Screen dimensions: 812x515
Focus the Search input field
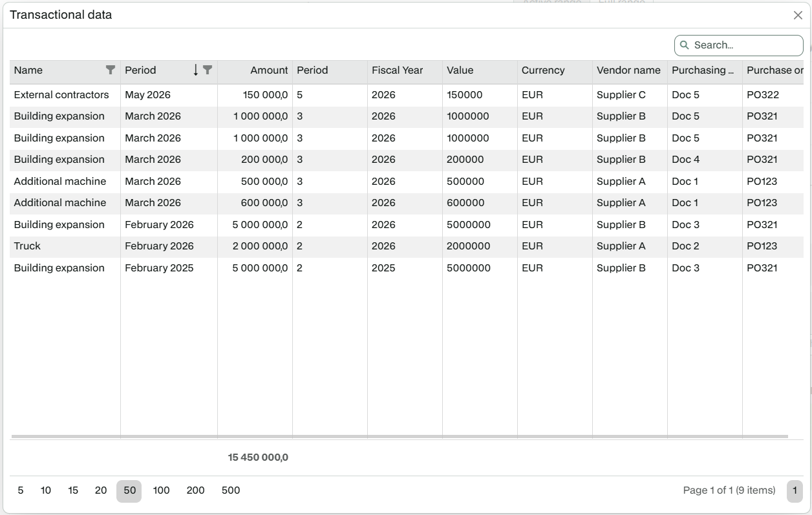click(739, 45)
